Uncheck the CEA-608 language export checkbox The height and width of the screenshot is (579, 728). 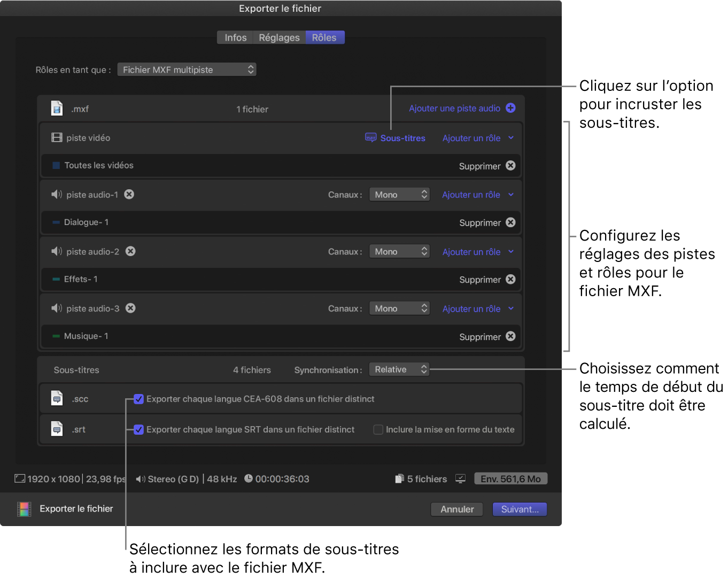coord(138,399)
